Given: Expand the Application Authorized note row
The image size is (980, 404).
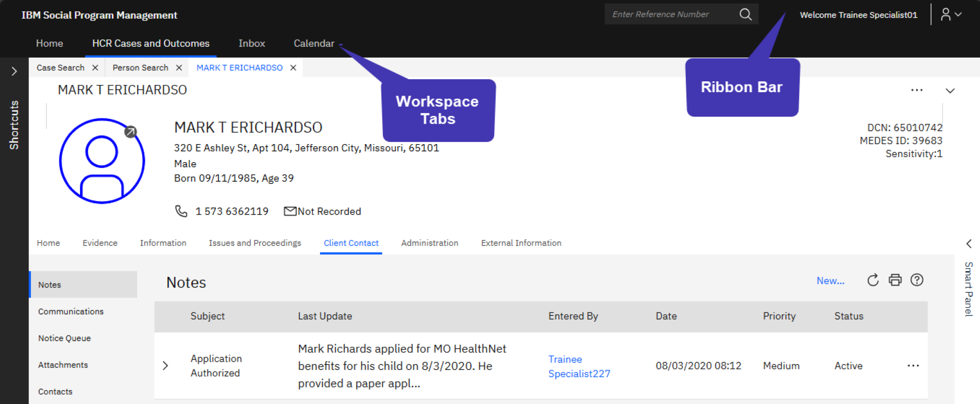Looking at the screenshot, I should click(x=165, y=365).
